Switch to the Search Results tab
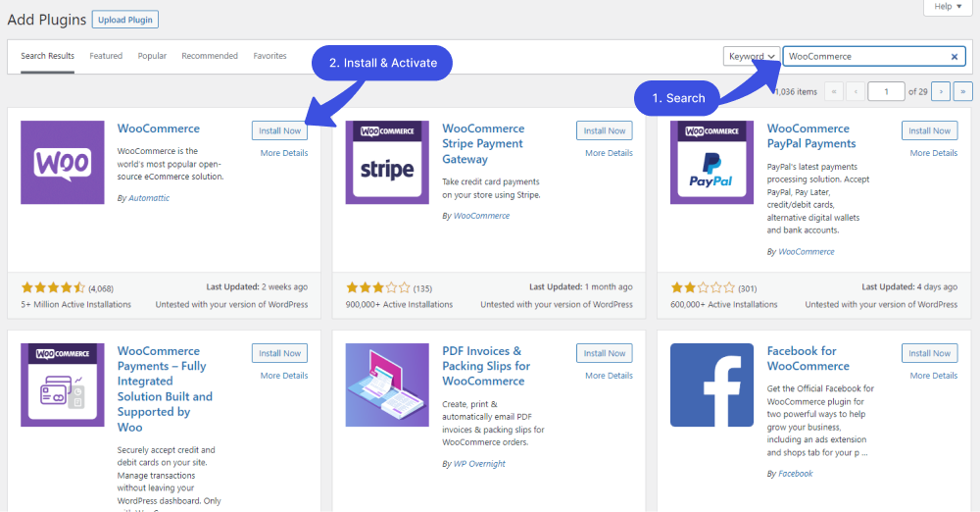This screenshot has width=980, height=512. (x=47, y=56)
